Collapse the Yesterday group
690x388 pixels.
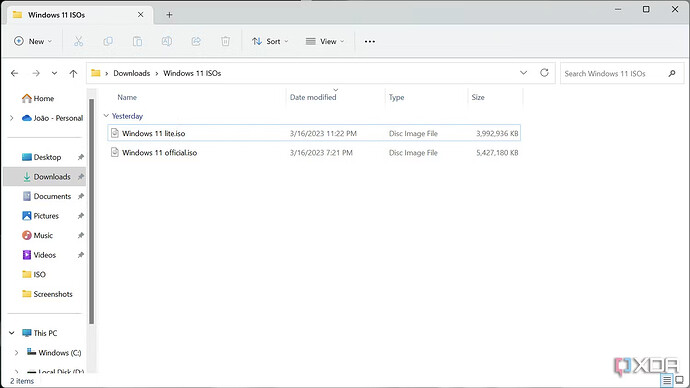(106, 116)
